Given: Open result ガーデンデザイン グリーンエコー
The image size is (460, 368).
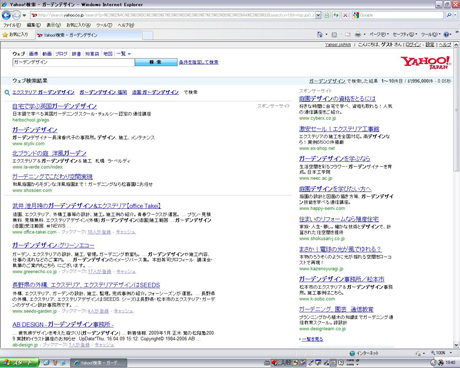Looking at the screenshot, I should pos(53,246).
